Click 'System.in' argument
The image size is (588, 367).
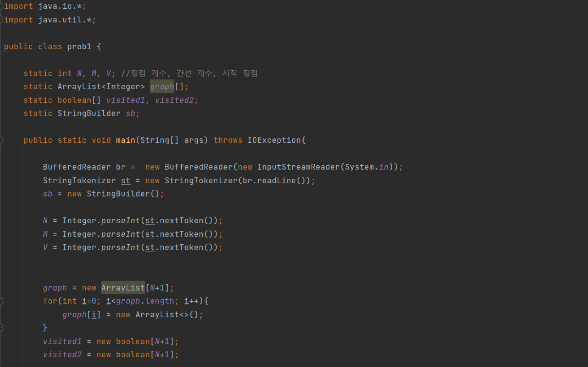click(x=366, y=167)
